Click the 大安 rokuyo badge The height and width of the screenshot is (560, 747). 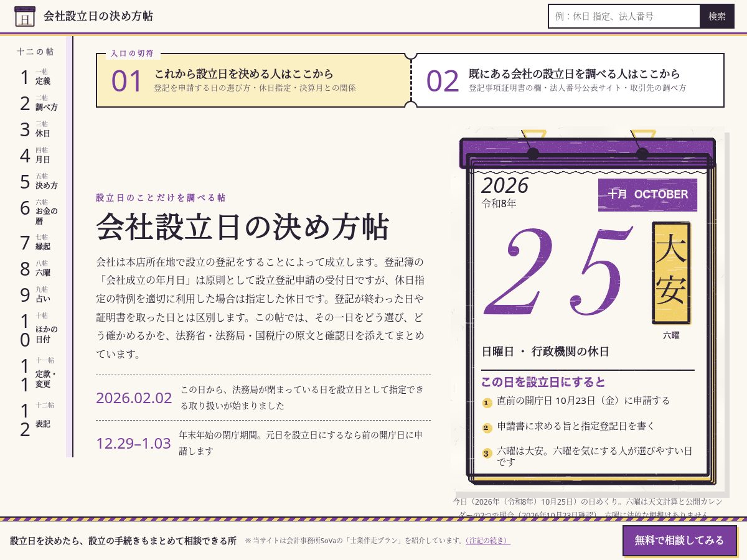(x=671, y=273)
